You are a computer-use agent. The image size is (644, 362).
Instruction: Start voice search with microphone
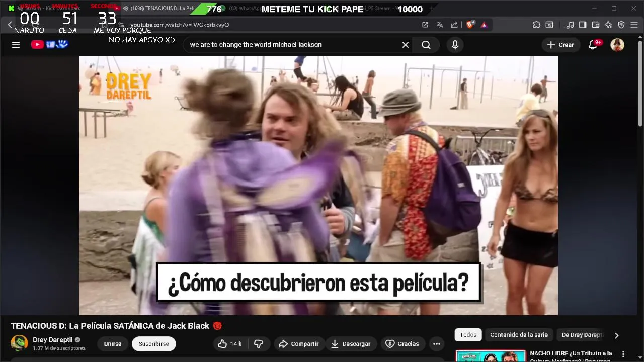coord(455,45)
